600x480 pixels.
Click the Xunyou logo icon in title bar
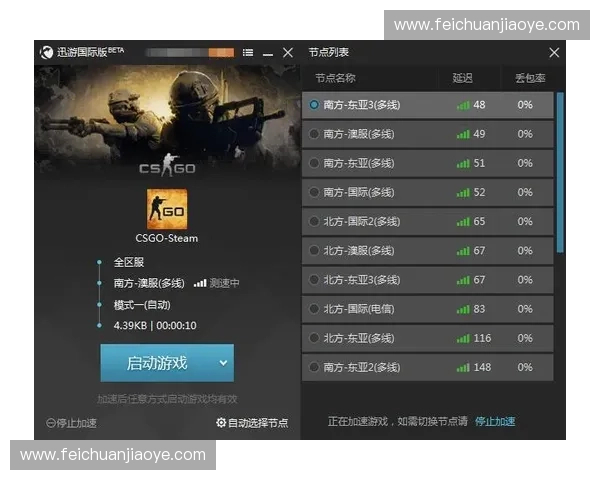pyautogui.click(x=46, y=52)
